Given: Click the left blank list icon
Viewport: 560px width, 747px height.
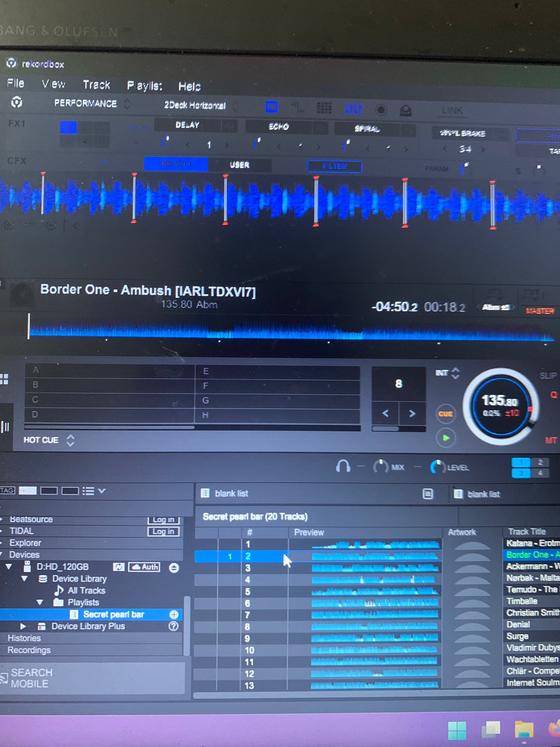Looking at the screenshot, I should click(x=205, y=493).
